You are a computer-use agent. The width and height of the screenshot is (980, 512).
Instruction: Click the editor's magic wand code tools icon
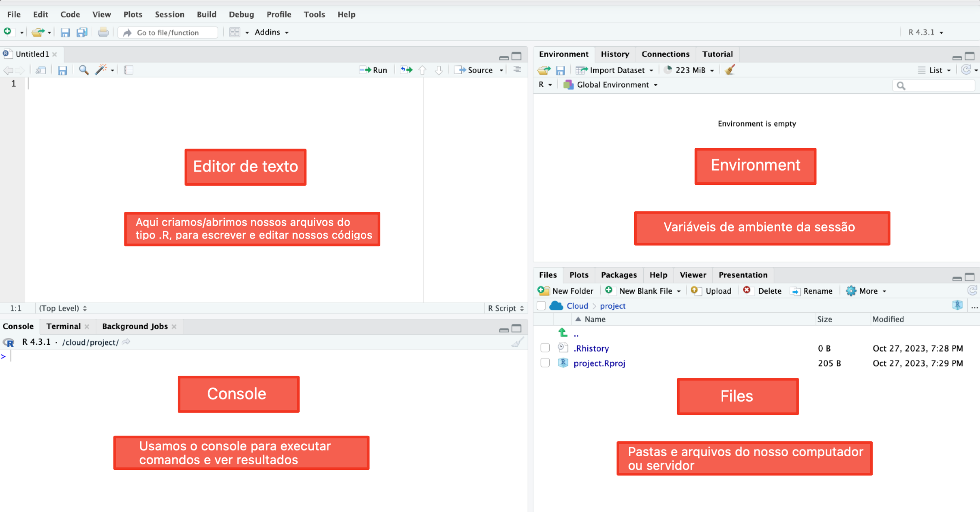(101, 70)
